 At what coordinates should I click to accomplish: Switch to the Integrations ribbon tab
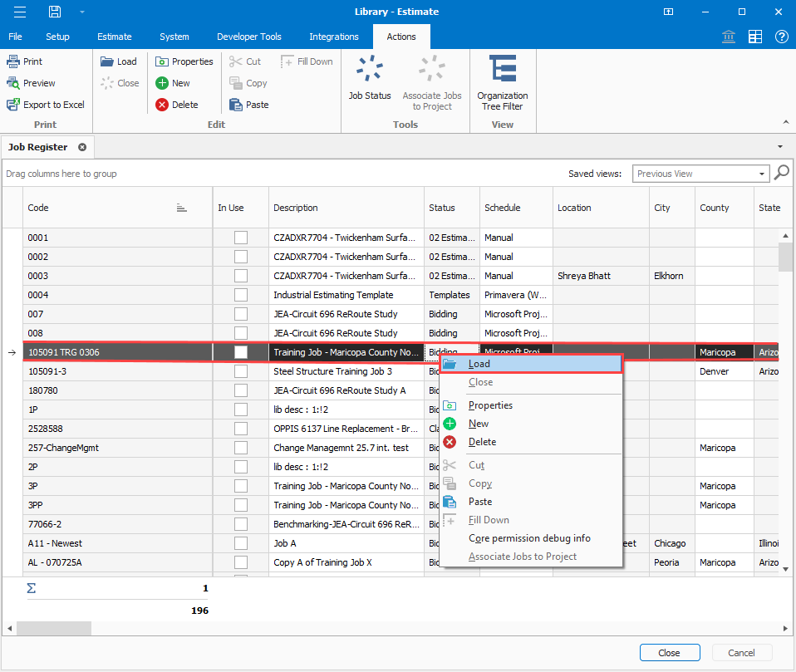click(x=334, y=37)
